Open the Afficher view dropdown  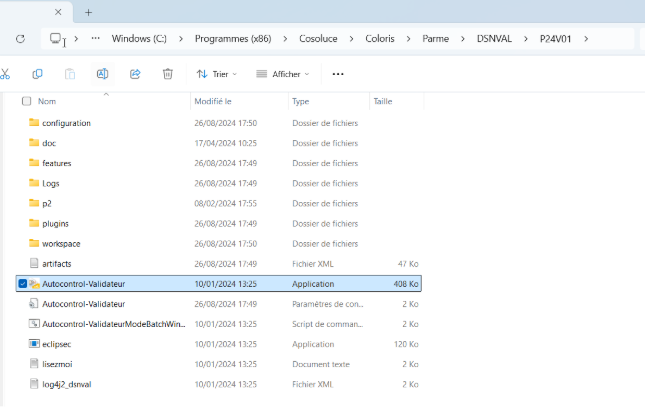(283, 74)
